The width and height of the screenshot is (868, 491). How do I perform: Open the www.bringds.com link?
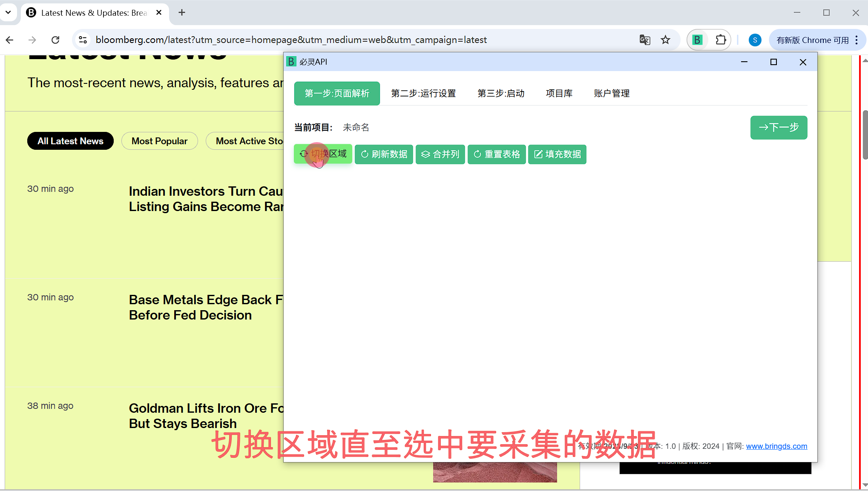(x=776, y=446)
